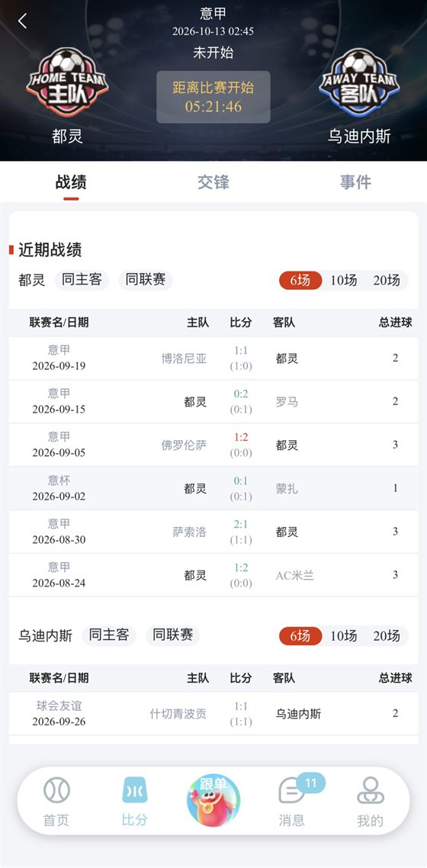Tap date 2026-08-24 cell
Screen dimensions: 427x868
tap(59, 583)
